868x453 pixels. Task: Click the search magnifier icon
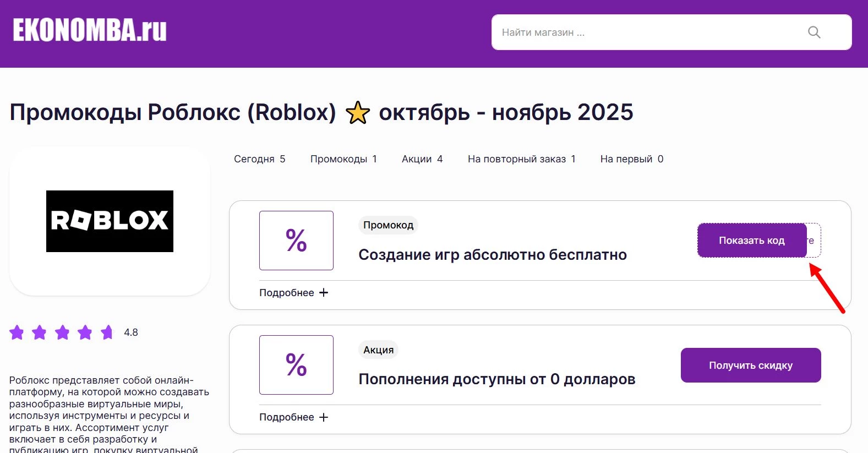coord(814,32)
